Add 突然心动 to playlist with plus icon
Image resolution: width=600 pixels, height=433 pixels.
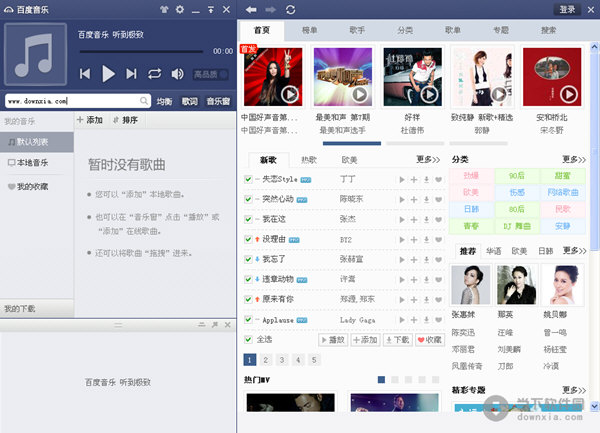[414, 200]
